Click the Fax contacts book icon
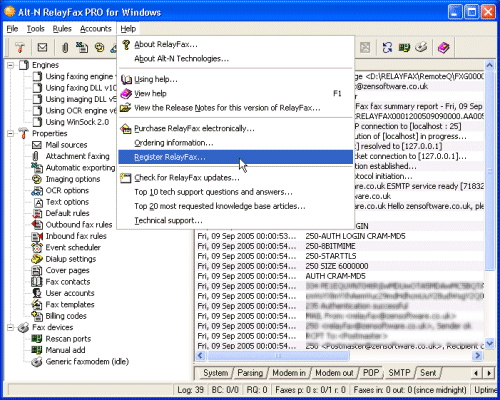 pos(37,282)
